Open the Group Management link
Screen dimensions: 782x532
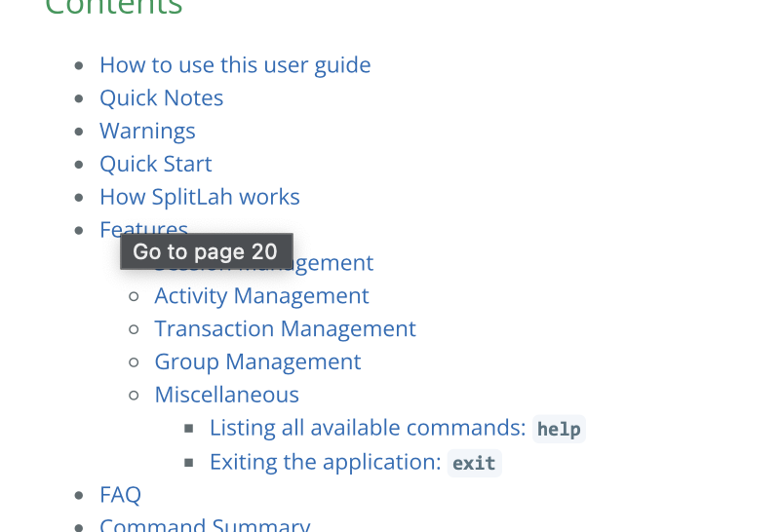(x=257, y=362)
